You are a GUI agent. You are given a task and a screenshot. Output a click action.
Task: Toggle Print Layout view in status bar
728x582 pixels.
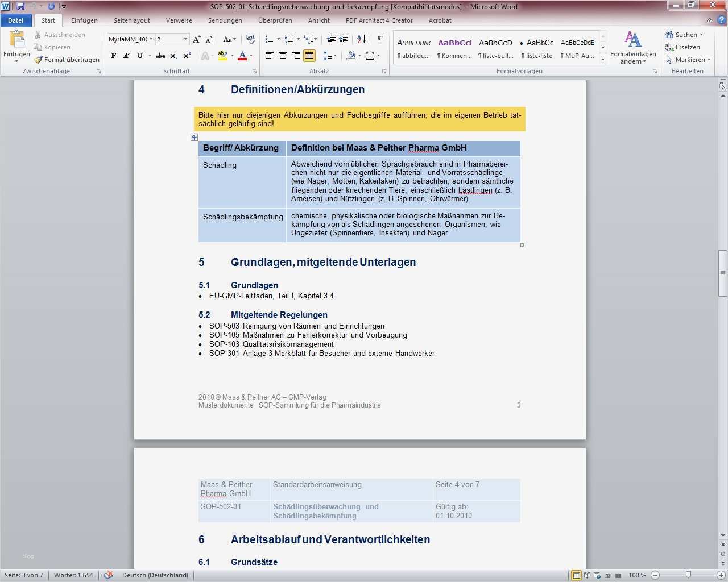pyautogui.click(x=576, y=575)
